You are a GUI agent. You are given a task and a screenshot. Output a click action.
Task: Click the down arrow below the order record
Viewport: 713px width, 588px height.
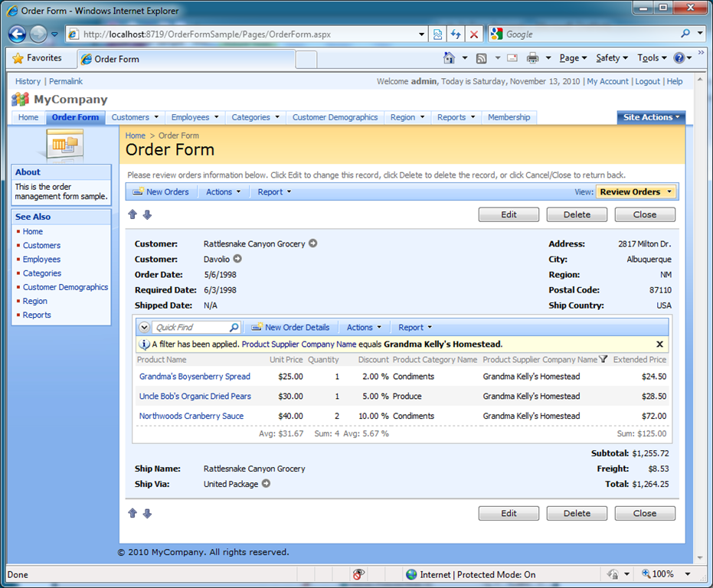click(x=147, y=514)
